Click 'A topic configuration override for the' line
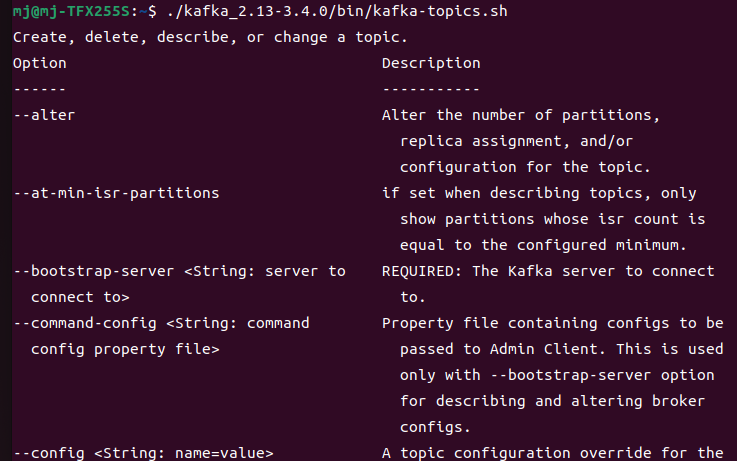The image size is (737, 461). (552, 453)
